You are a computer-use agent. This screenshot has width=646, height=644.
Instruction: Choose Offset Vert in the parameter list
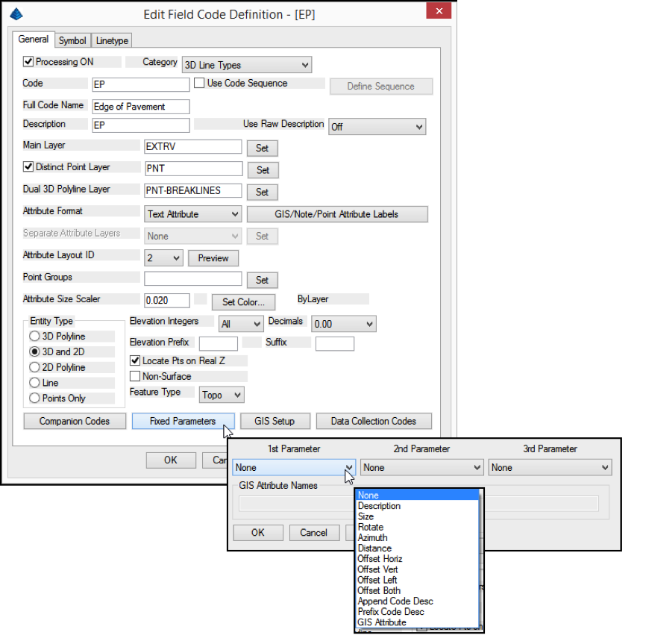(417, 569)
